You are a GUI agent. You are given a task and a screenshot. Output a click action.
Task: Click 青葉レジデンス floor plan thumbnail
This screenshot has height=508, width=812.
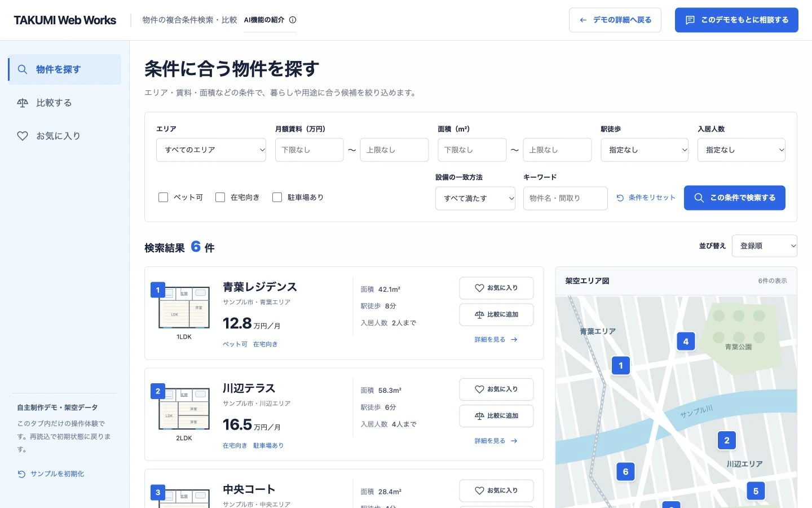click(184, 308)
